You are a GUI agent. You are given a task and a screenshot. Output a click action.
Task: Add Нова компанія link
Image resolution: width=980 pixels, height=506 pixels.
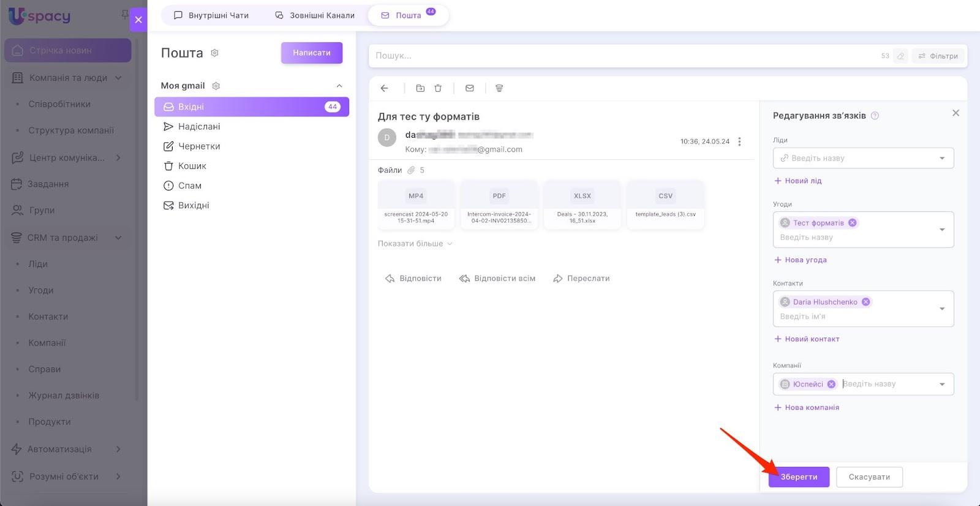807,407
